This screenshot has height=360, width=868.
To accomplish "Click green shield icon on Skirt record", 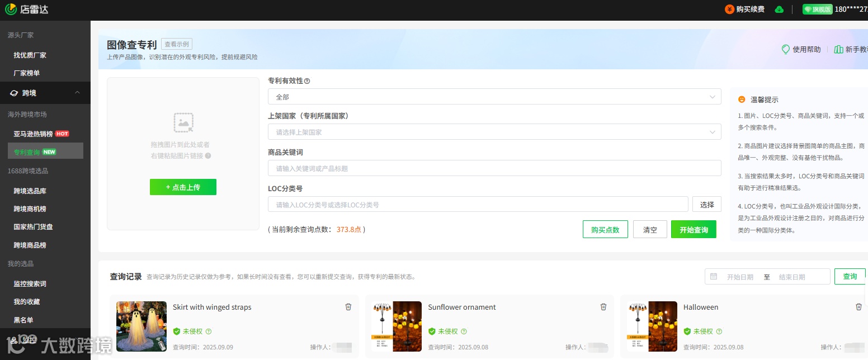I will [177, 331].
